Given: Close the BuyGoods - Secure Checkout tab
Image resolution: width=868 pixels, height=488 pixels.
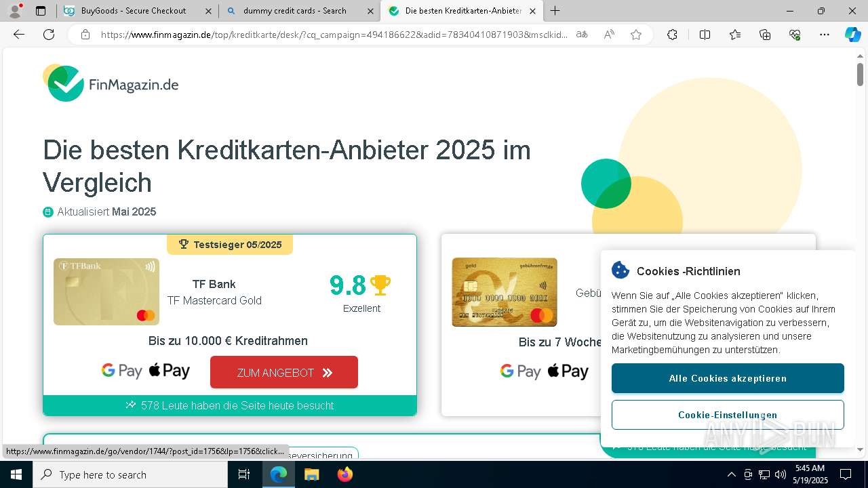Looking at the screenshot, I should 208,11.
